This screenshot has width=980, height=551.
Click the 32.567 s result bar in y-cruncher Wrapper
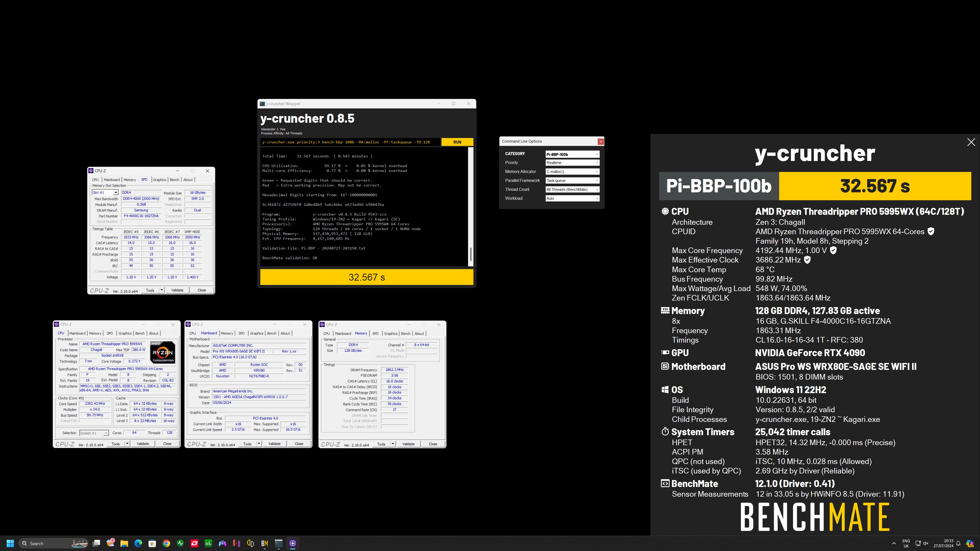[367, 277]
